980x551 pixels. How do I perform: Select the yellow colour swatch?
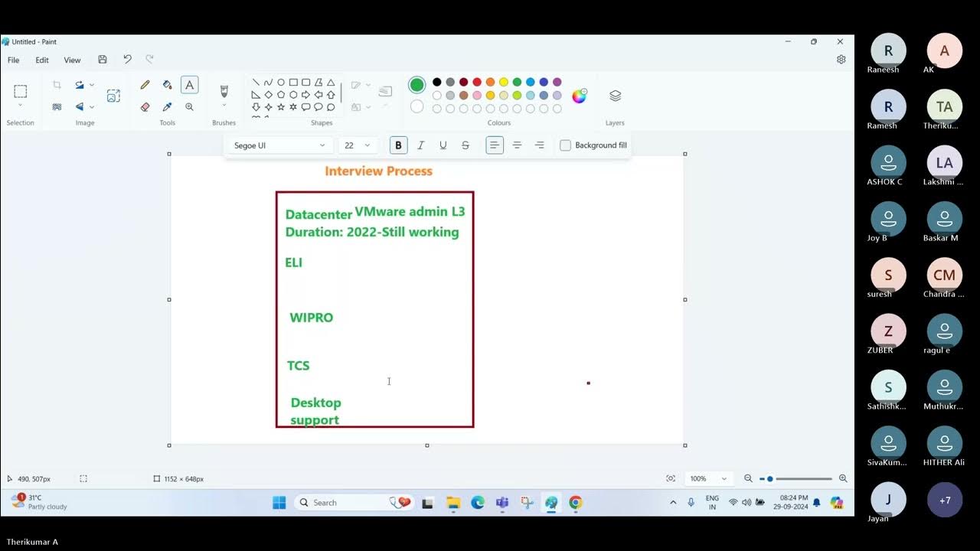tap(504, 82)
